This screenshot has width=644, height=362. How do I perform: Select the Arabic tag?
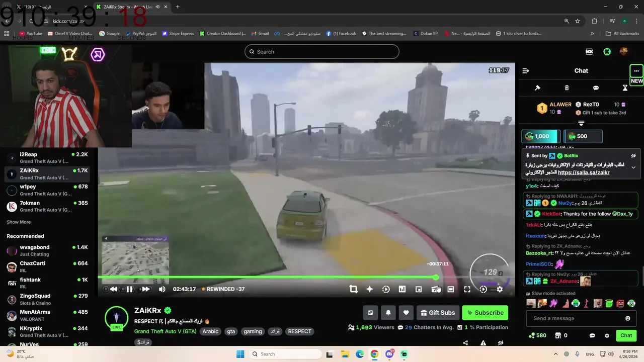click(210, 331)
